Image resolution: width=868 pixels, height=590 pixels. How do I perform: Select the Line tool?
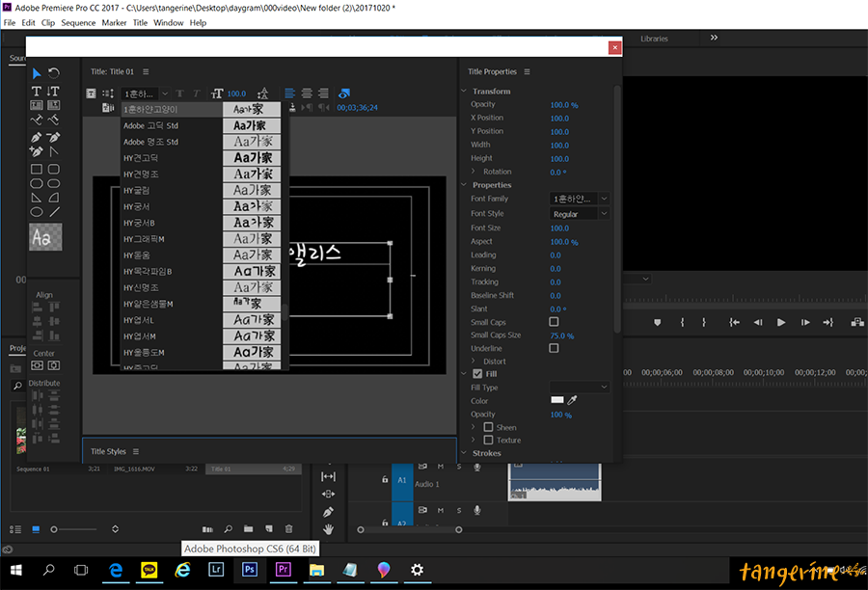tap(54, 212)
